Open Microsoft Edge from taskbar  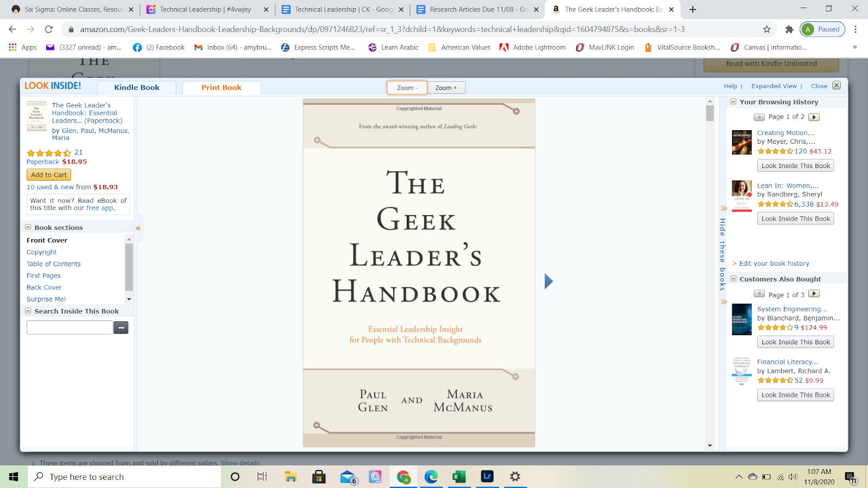[431, 477]
